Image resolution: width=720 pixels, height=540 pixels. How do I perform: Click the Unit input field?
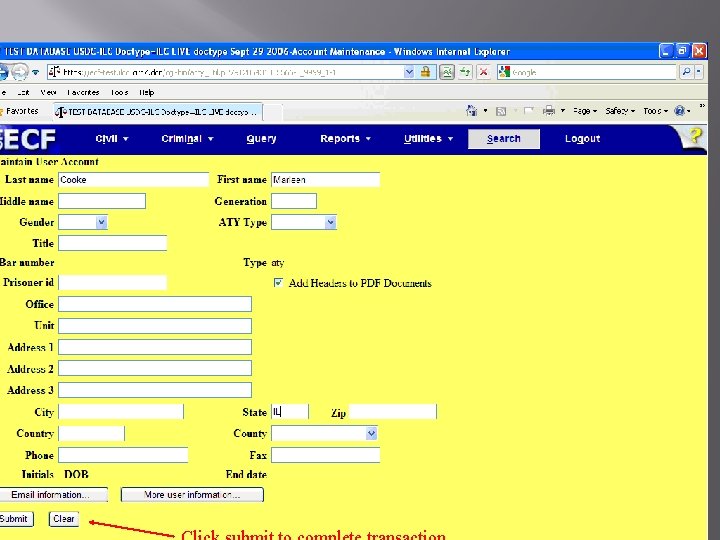(155, 326)
